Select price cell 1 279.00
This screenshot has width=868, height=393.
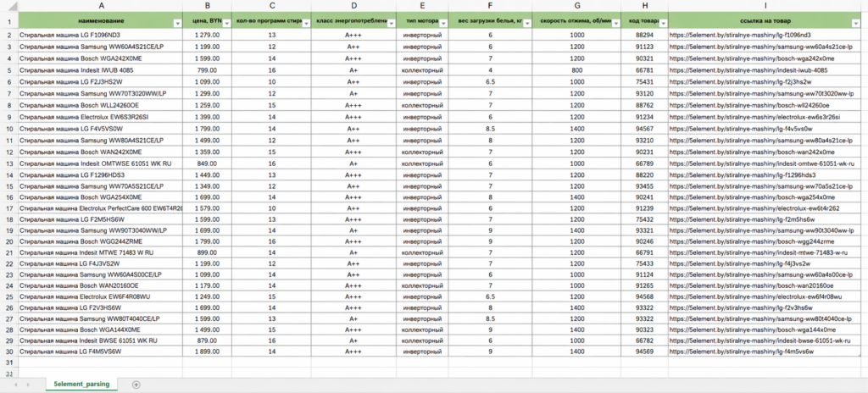(x=207, y=35)
